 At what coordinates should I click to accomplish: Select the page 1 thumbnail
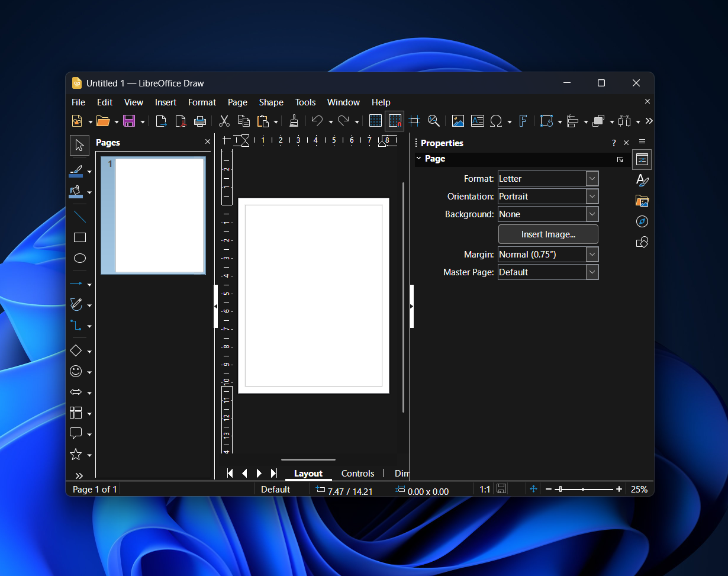point(153,215)
